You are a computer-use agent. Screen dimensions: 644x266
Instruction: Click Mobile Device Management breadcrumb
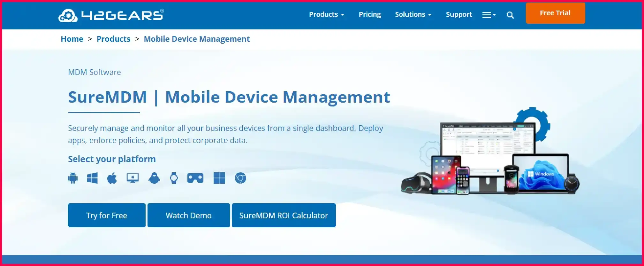pyautogui.click(x=197, y=39)
